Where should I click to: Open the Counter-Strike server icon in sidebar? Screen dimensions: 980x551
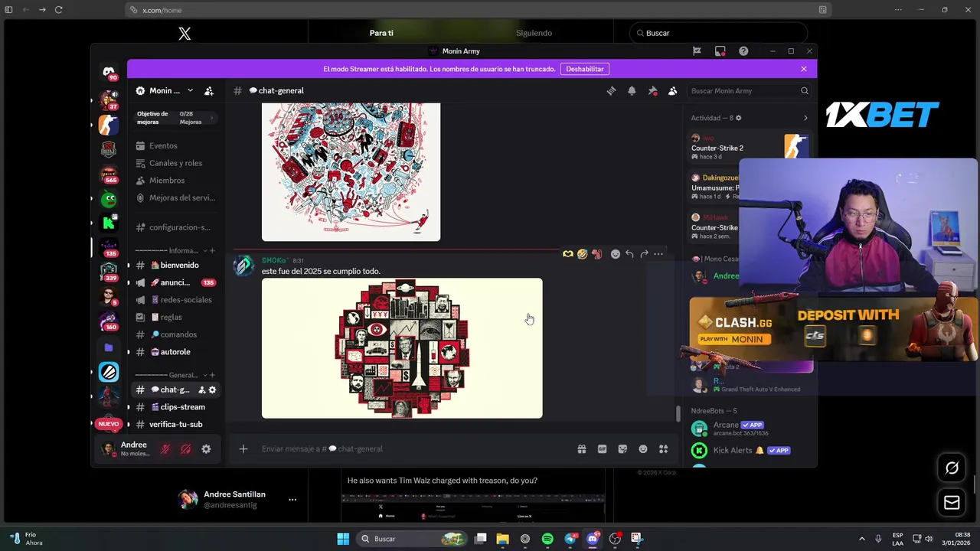109,125
